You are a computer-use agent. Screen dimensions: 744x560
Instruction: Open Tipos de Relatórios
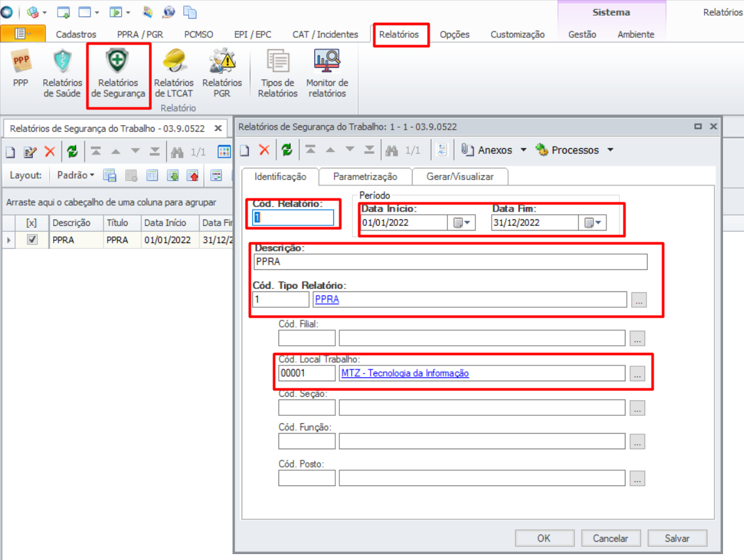pos(278,73)
